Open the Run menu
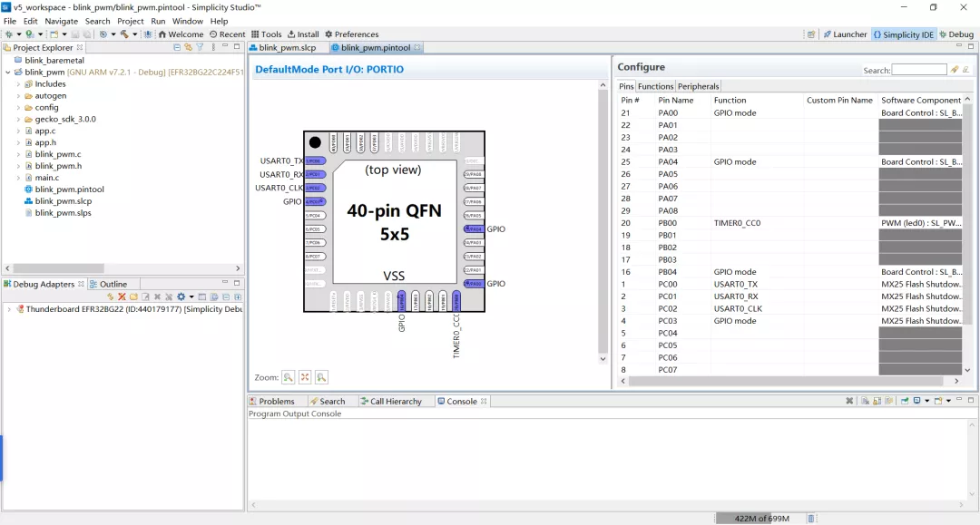Screen dimensions: 980x525 pyautogui.click(x=158, y=21)
